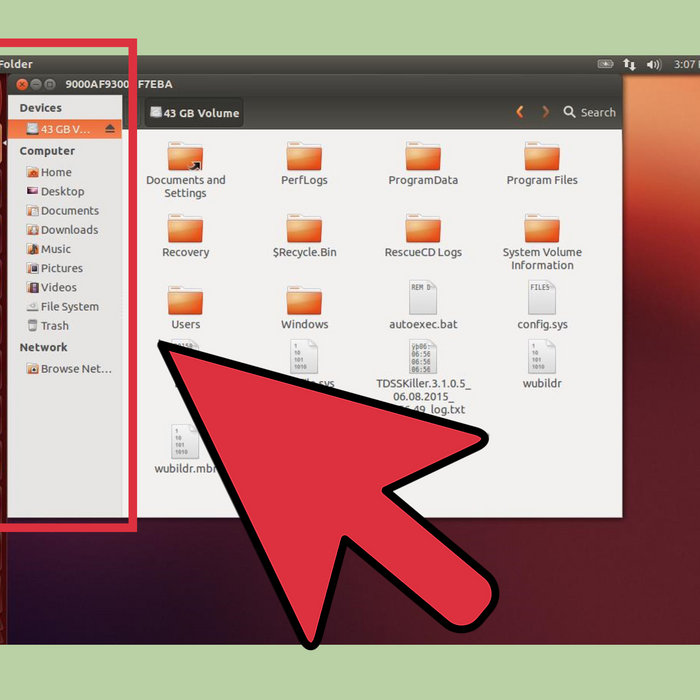Select Documents and Settings folder icon

185,156
